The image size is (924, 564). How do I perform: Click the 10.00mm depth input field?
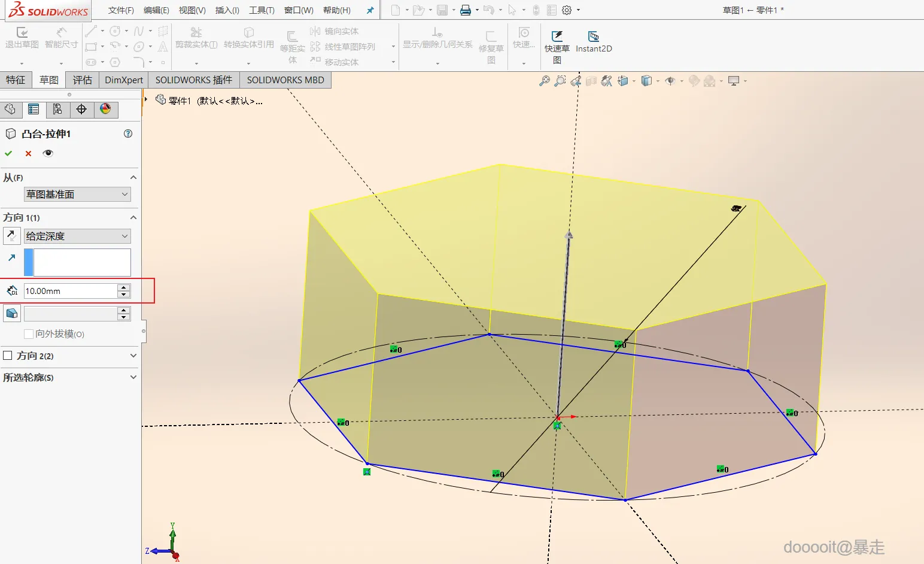click(70, 291)
